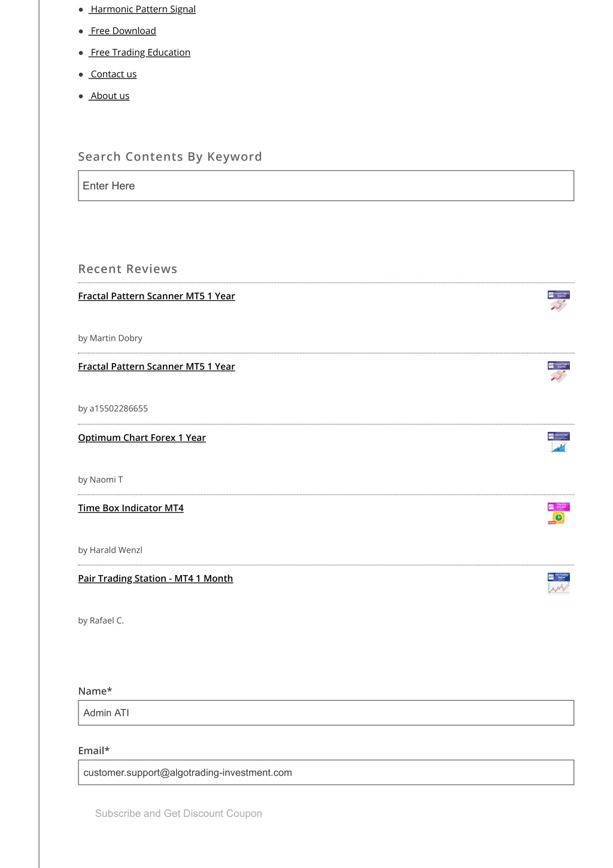This screenshot has width=613, height=868.
Task: Open the Fractal Pattern Scanner review by a15502286655
Action: (x=157, y=367)
